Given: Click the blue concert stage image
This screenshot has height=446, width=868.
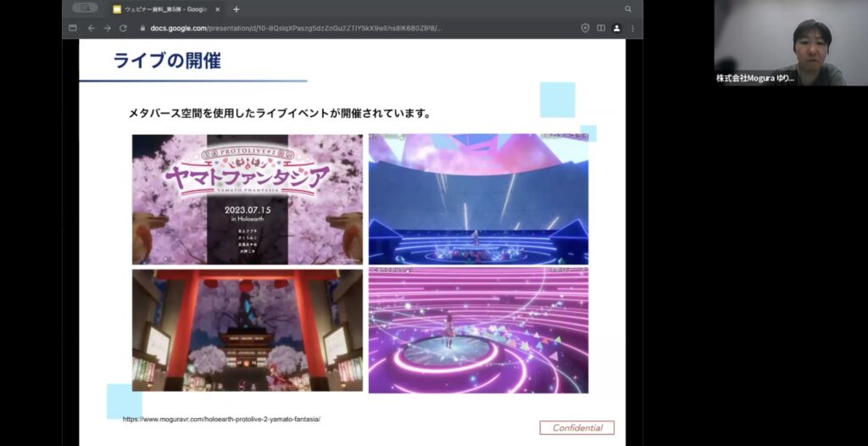Looking at the screenshot, I should 478,199.
